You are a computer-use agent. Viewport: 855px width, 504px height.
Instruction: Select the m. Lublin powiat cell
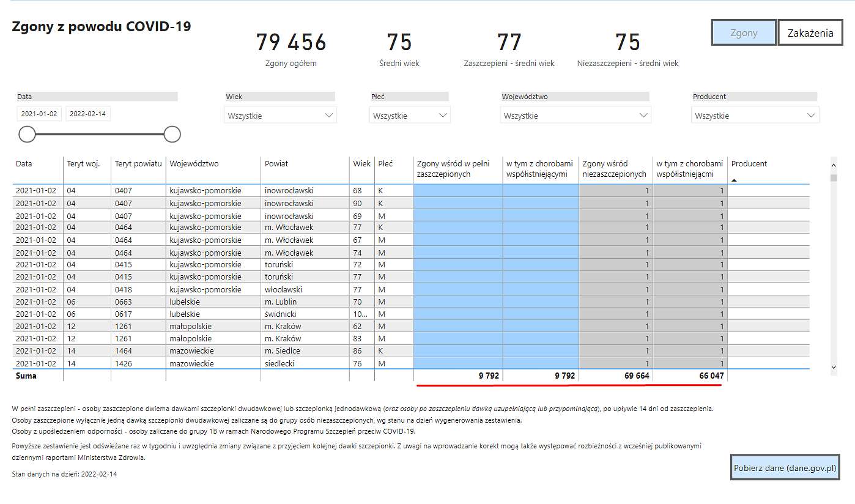click(305, 302)
